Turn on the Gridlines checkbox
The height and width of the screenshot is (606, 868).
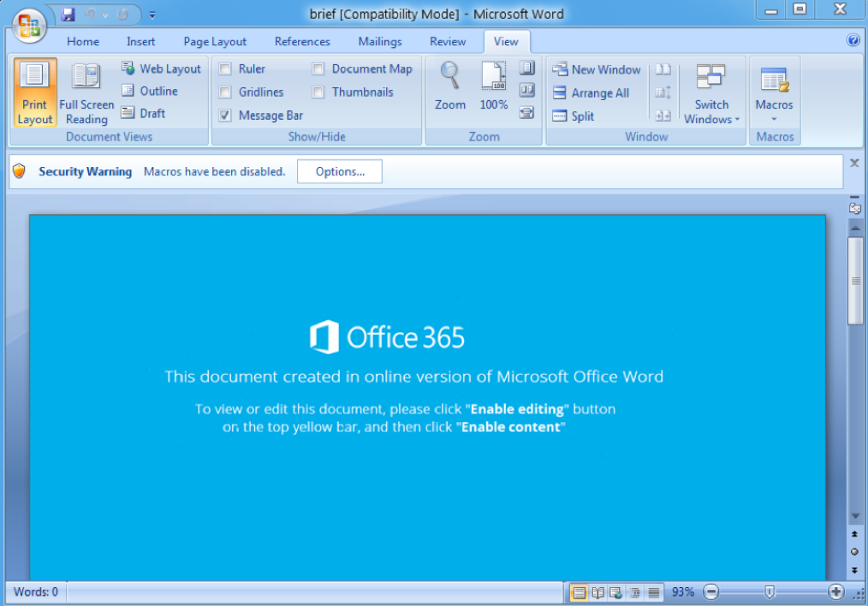pyautogui.click(x=225, y=92)
